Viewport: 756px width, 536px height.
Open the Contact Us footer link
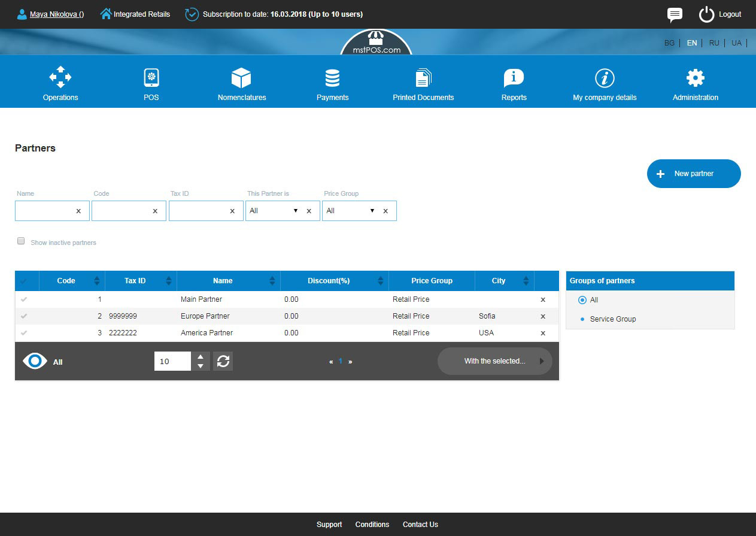(420, 525)
